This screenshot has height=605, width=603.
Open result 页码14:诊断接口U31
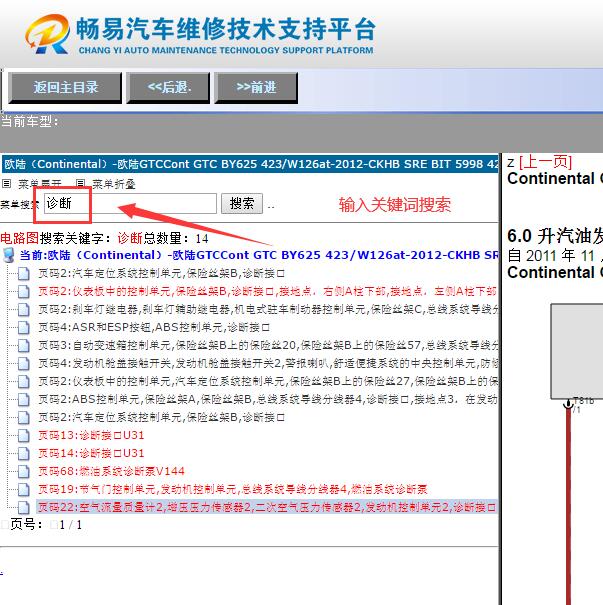[x=91, y=453]
